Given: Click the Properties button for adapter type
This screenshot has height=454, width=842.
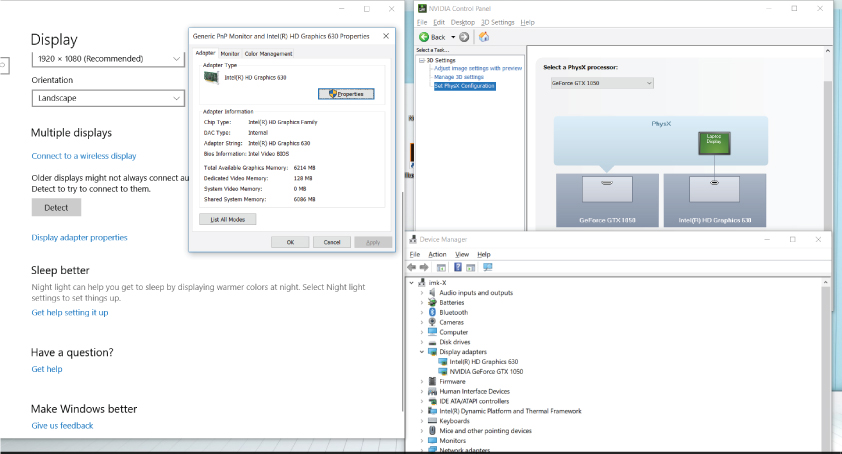Looking at the screenshot, I should click(346, 94).
